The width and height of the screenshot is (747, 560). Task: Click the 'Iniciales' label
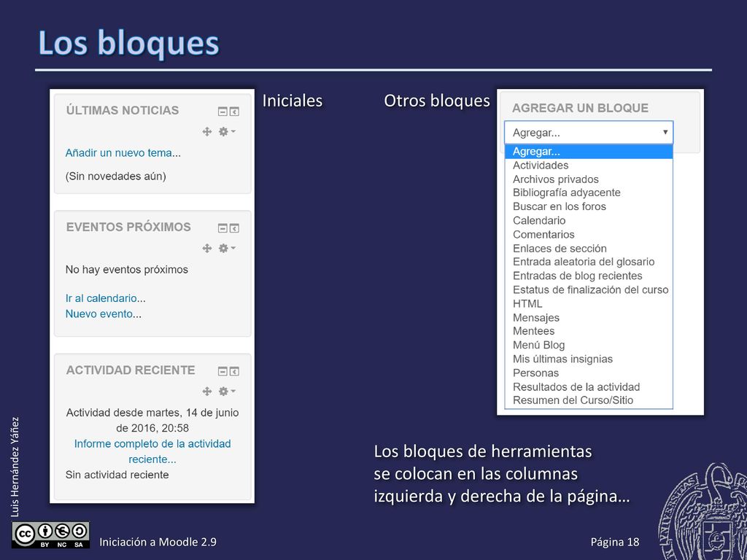[293, 101]
